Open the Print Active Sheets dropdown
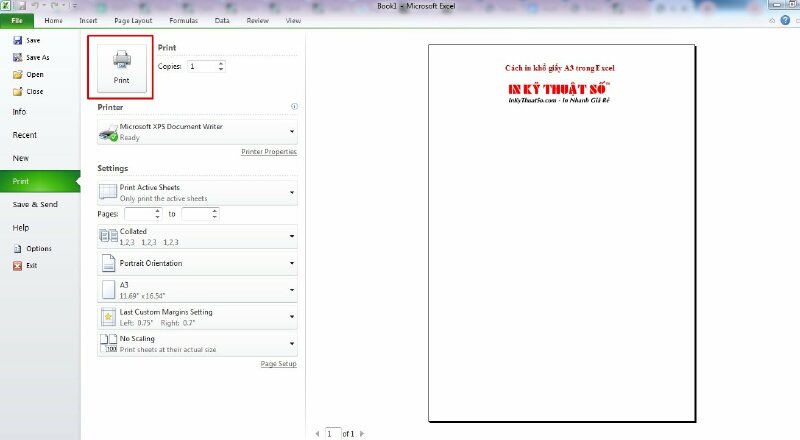Viewport: 800px width, 440px height. pyautogui.click(x=197, y=192)
